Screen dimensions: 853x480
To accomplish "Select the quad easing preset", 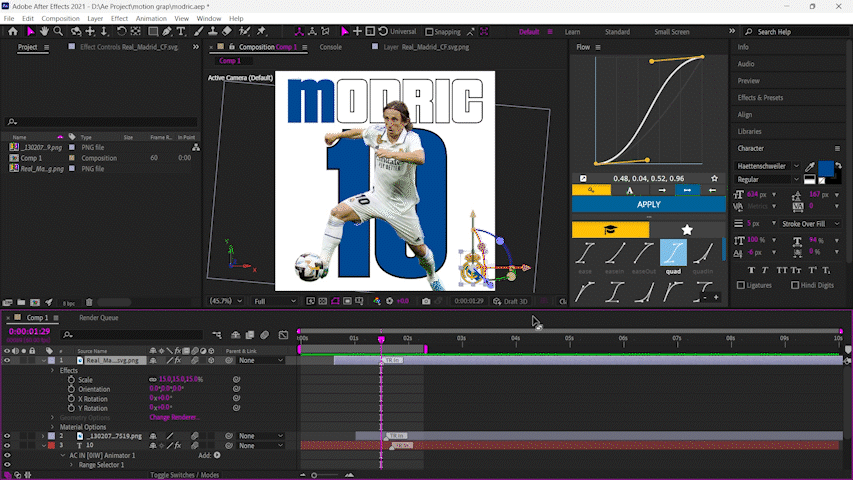I will pos(673,254).
